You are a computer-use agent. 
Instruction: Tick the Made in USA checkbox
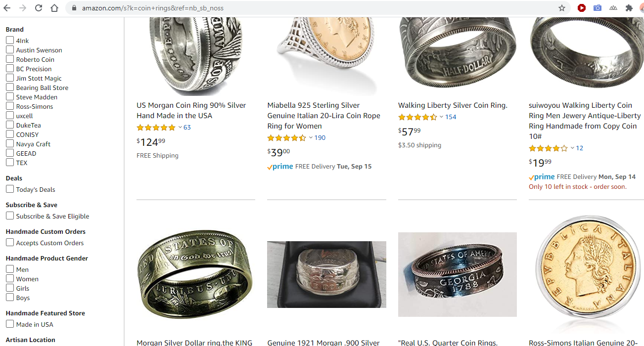[x=10, y=324]
